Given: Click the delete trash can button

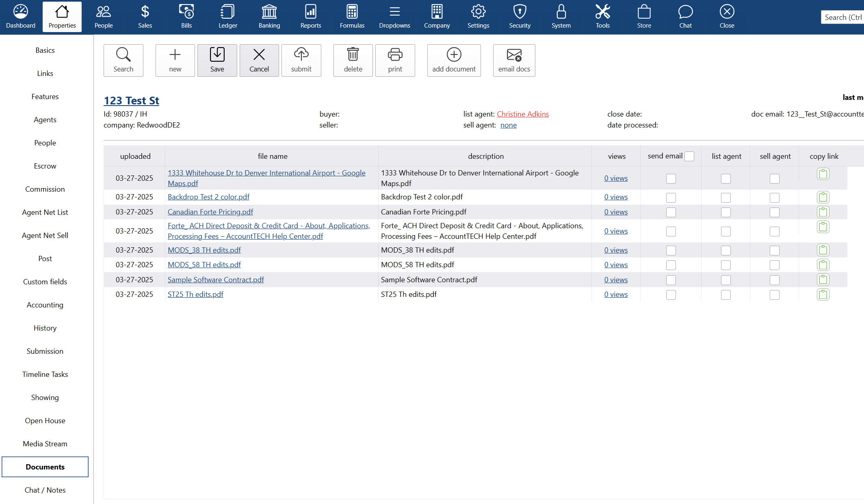Looking at the screenshot, I should pos(353,61).
